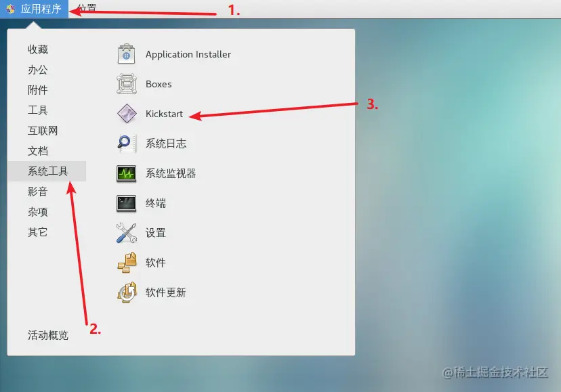The image size is (561, 392).
Task: Click the 设置 wrench and screwdriver icon
Action: pos(126,233)
